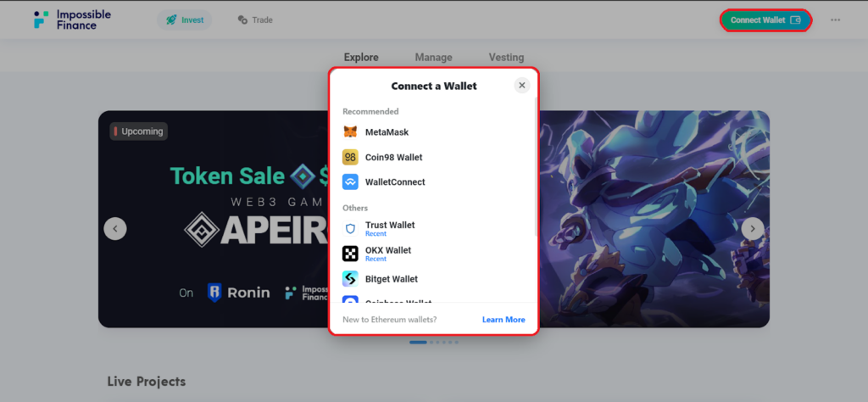Close the Connect a Wallet dialog
This screenshot has width=868, height=402.
tap(521, 86)
